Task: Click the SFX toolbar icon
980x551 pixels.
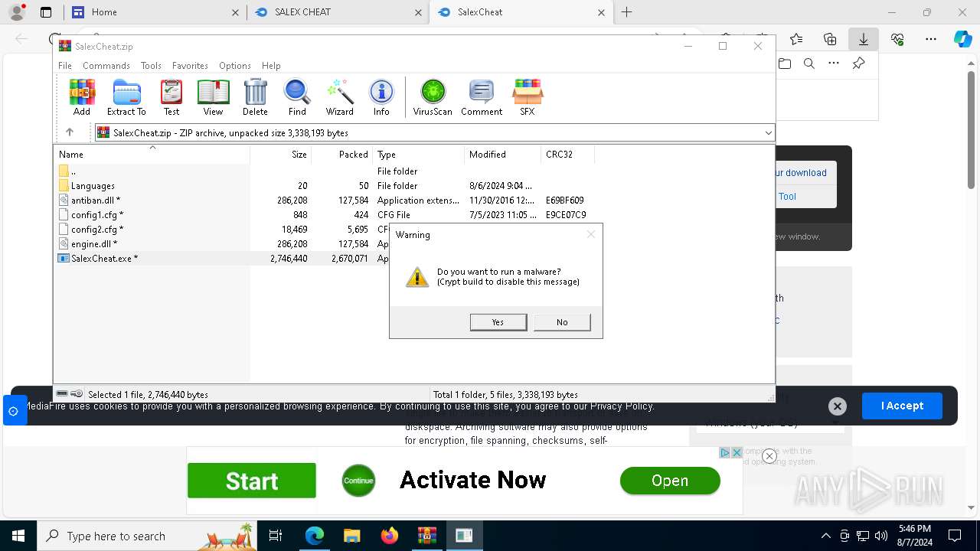Action: pyautogui.click(x=528, y=97)
